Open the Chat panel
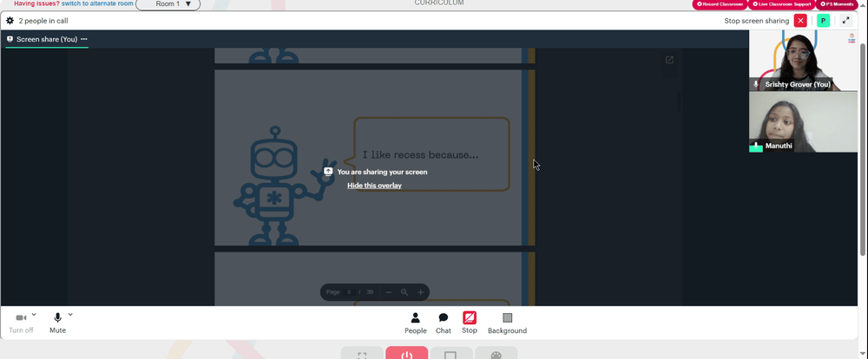 pyautogui.click(x=444, y=323)
